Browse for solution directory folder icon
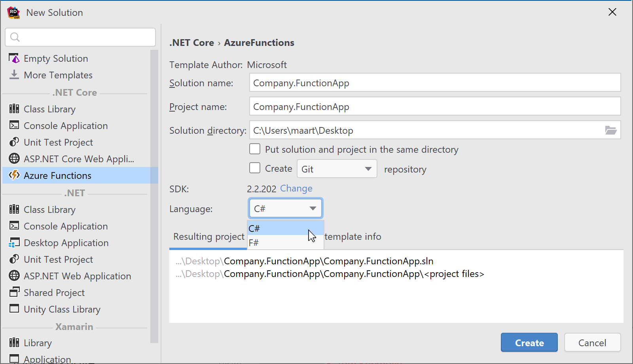 click(x=611, y=130)
